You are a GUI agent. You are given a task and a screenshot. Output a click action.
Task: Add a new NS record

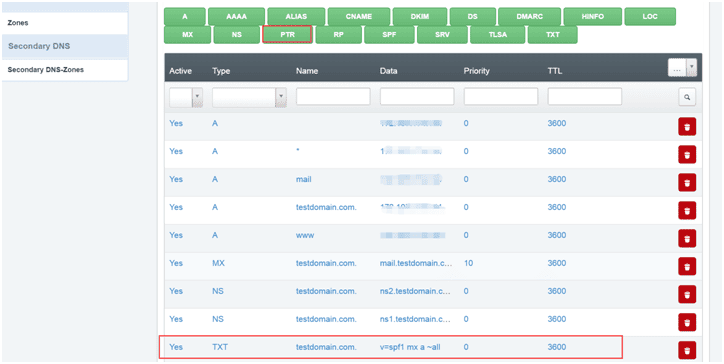click(x=236, y=35)
